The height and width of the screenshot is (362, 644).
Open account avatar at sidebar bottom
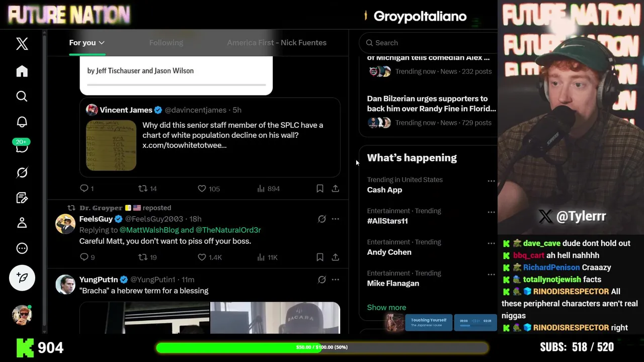coord(22,315)
